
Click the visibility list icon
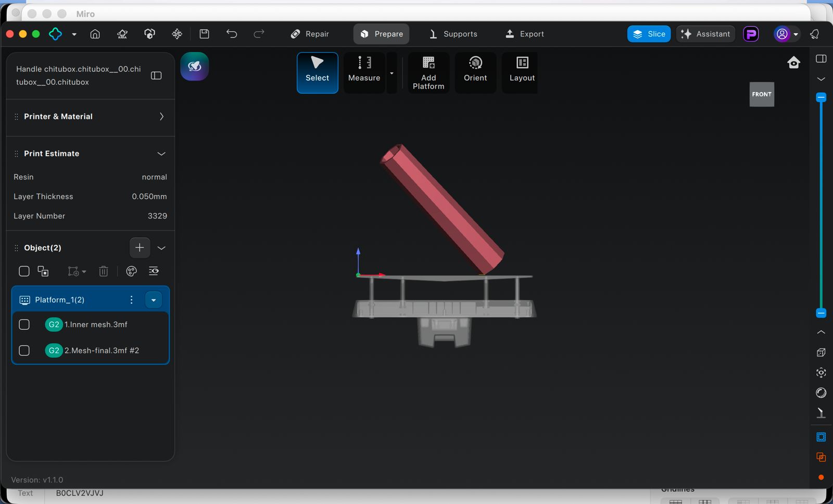[154, 271]
